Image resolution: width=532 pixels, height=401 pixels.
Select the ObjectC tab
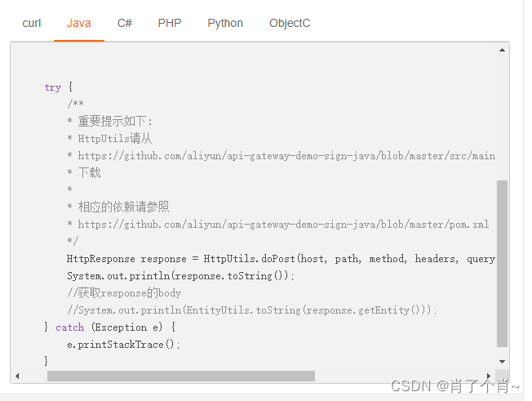pyautogui.click(x=290, y=23)
